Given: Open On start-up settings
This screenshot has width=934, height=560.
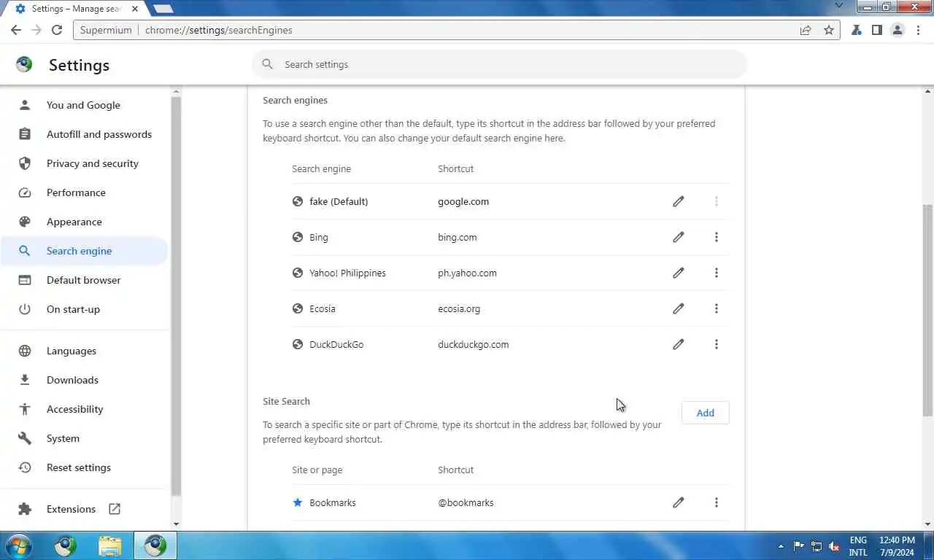Looking at the screenshot, I should [x=84, y=309].
